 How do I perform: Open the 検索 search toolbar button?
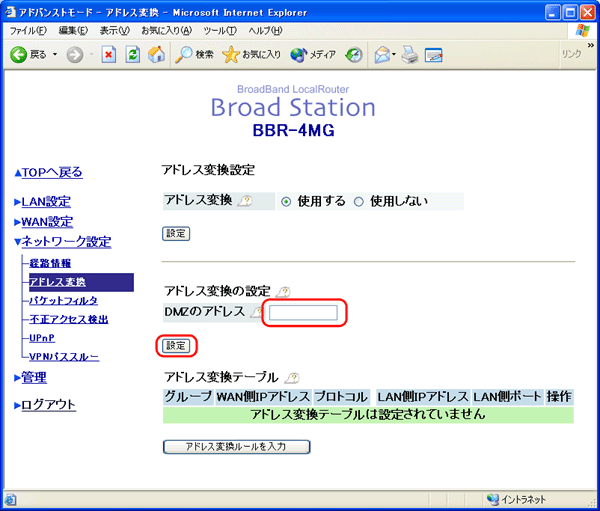[x=194, y=55]
